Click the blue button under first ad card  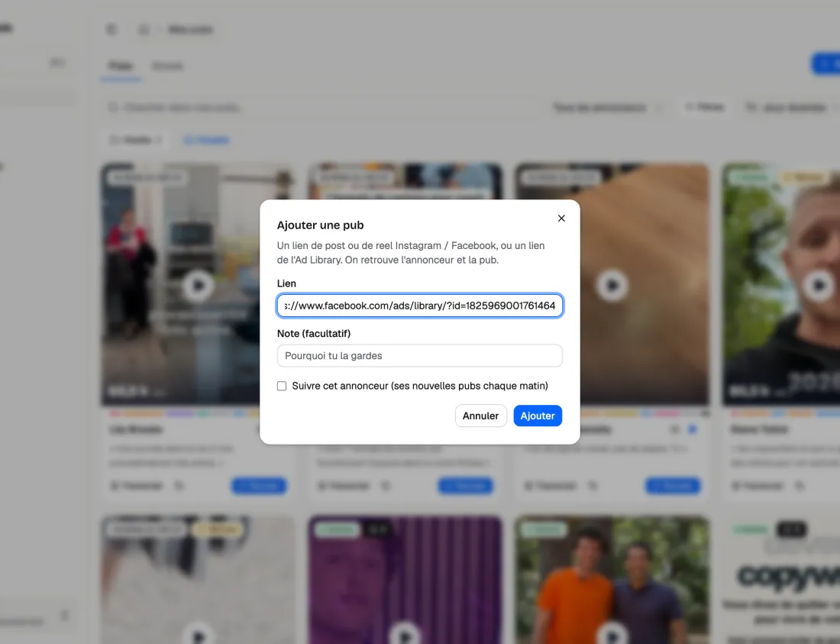[x=259, y=486]
